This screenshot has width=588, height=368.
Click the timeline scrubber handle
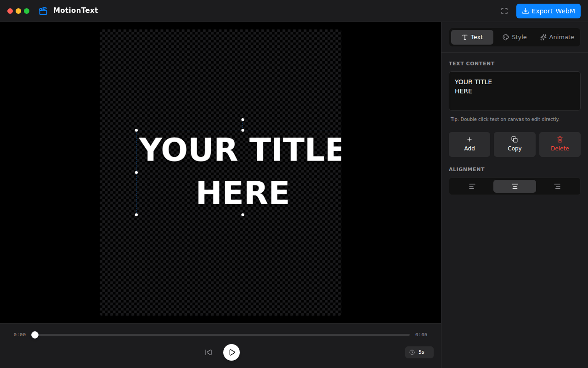[x=35, y=335]
